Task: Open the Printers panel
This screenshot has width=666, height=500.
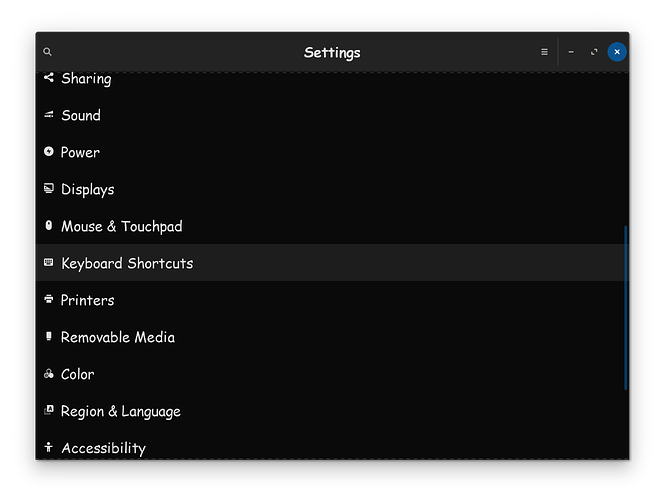Action: (x=330, y=299)
